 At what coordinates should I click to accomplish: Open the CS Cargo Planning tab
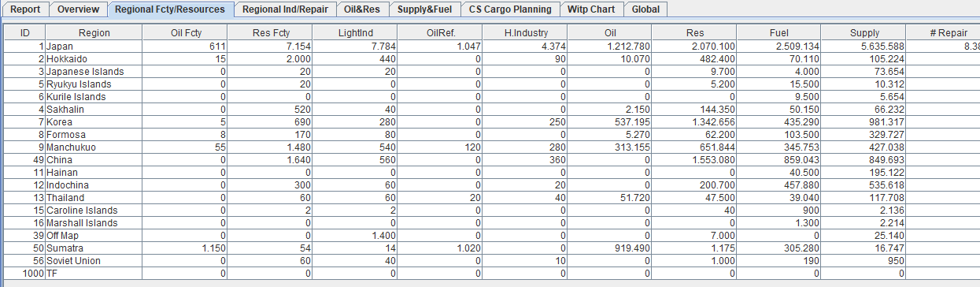[x=510, y=9]
